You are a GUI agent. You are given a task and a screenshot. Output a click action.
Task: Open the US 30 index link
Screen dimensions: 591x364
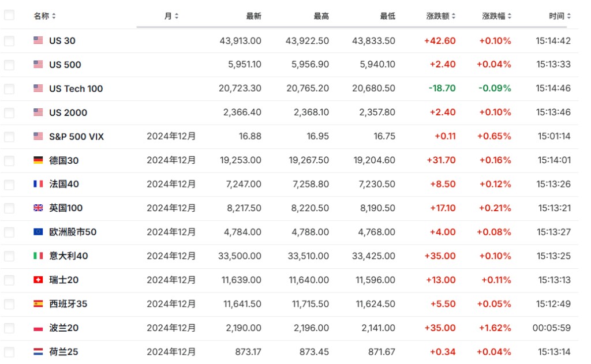pyautogui.click(x=62, y=41)
